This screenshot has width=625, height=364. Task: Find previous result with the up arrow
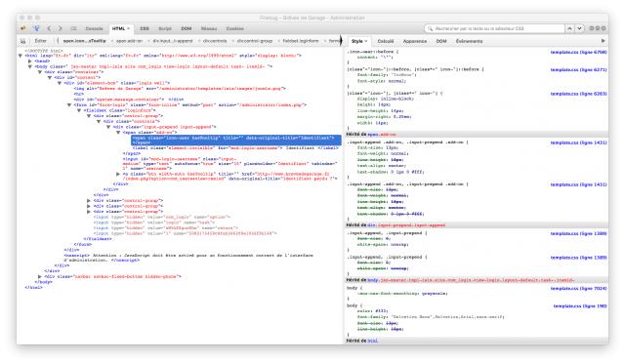(569, 28)
